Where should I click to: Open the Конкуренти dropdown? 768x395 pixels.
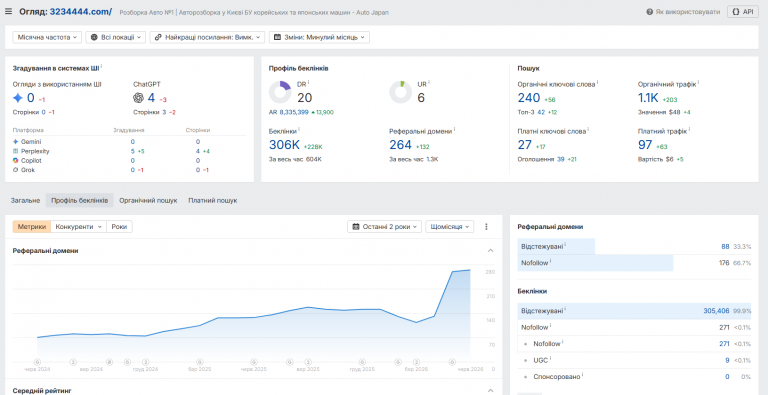79,227
